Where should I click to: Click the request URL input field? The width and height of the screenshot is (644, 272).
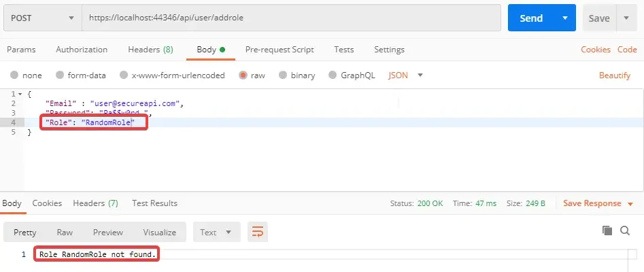(291, 18)
